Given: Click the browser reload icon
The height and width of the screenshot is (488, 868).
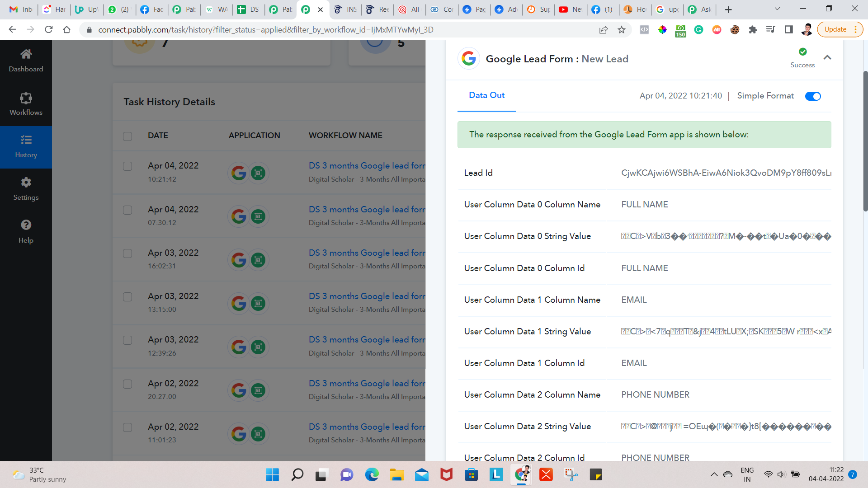Looking at the screenshot, I should point(49,30).
